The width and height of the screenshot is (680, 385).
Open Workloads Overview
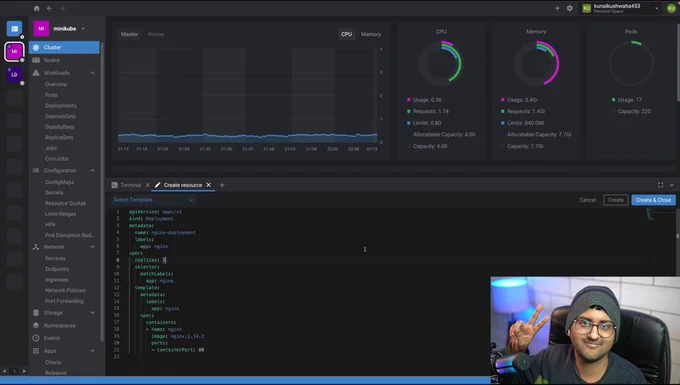(56, 85)
